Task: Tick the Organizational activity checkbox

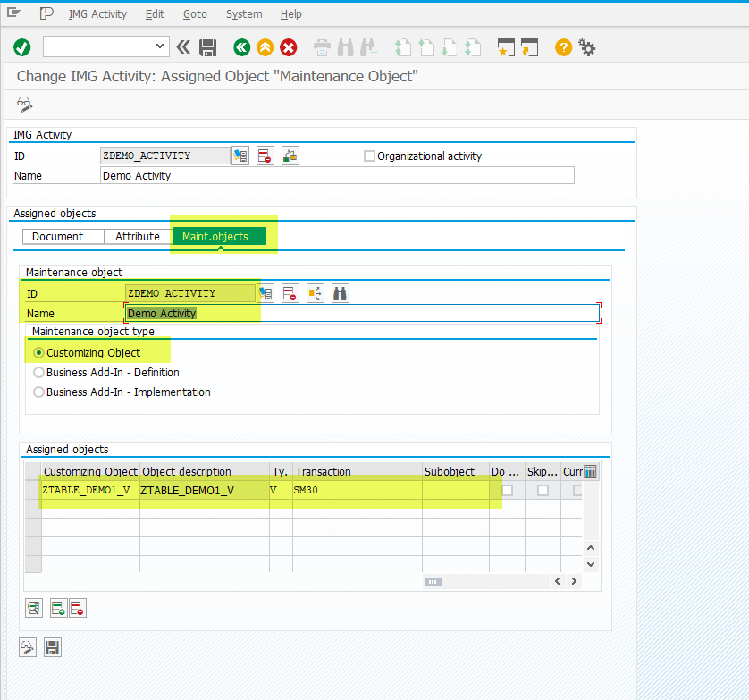Action: [x=369, y=156]
